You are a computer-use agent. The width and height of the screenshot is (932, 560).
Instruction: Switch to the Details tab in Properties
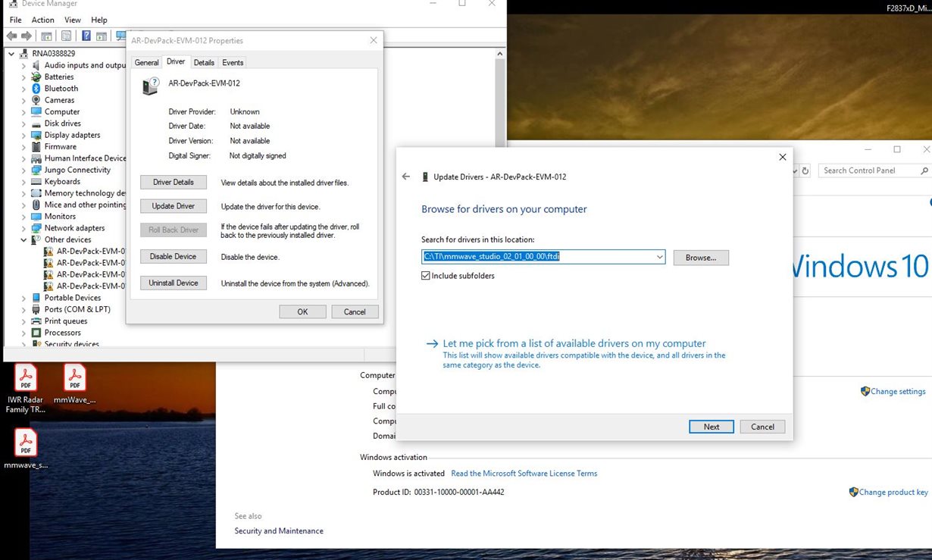[x=203, y=62]
